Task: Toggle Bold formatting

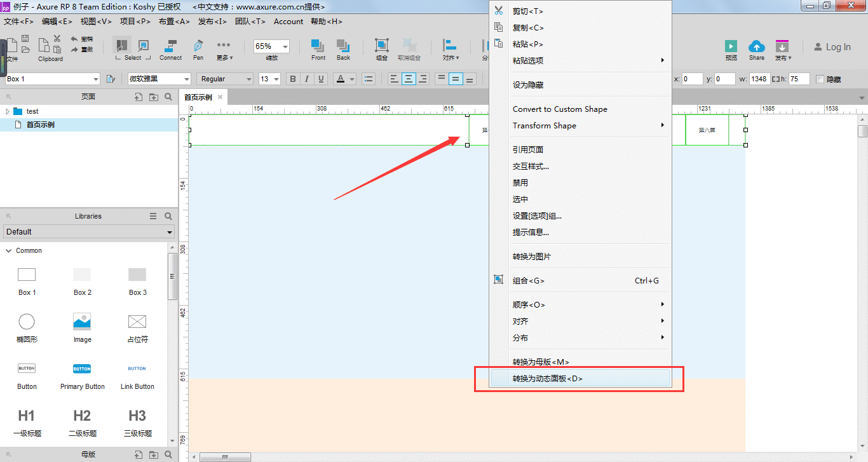Action: point(293,79)
